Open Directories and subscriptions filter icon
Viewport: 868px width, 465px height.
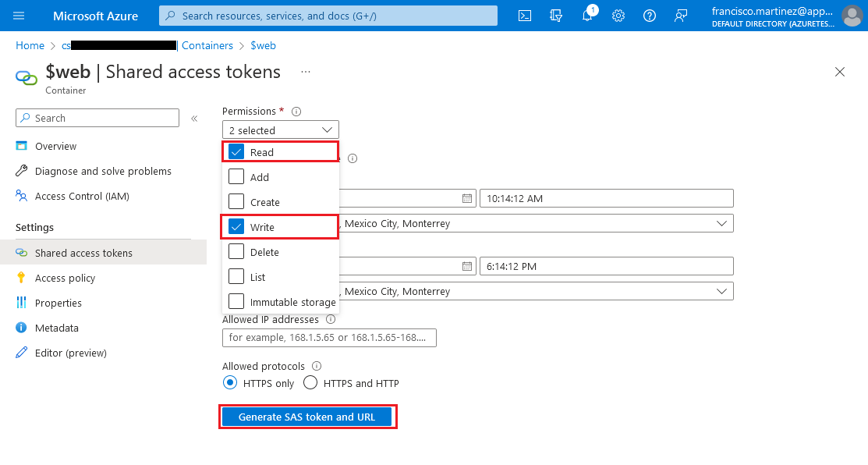pos(556,16)
